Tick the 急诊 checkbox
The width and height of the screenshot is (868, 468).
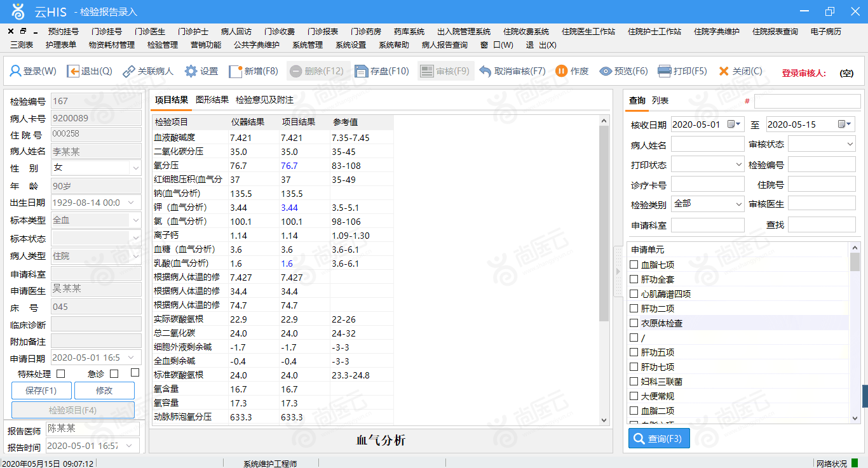(114, 373)
